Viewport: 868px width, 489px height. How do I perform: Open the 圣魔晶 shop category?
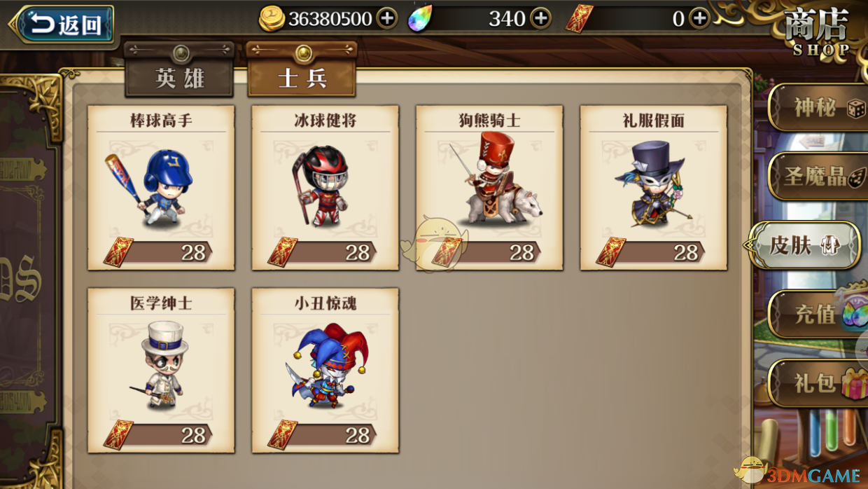click(819, 176)
